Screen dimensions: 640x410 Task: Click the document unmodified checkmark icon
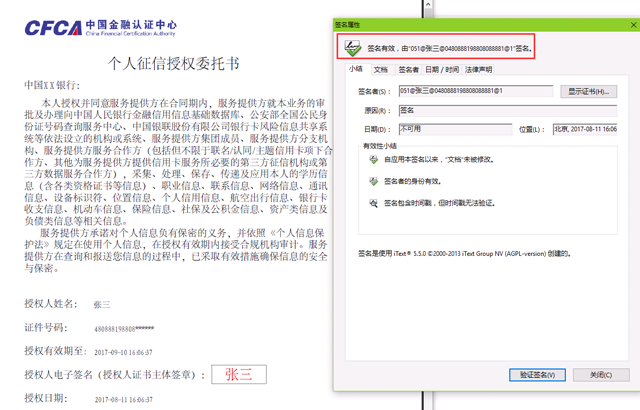[373, 161]
